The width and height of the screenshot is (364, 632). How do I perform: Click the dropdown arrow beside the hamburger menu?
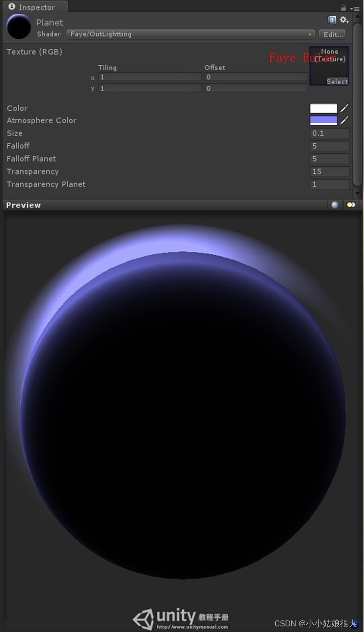(x=352, y=9)
